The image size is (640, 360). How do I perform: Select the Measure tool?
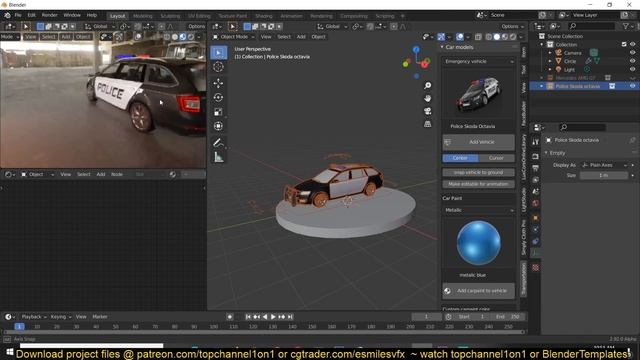(218, 157)
